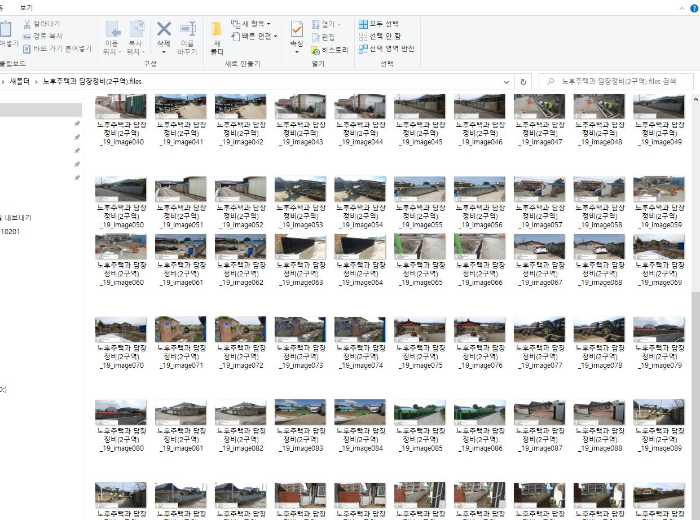The image size is (700, 520).
Task: Click Paste shortcut (바로 가기 붙여넣기) icon
Action: tap(27, 49)
